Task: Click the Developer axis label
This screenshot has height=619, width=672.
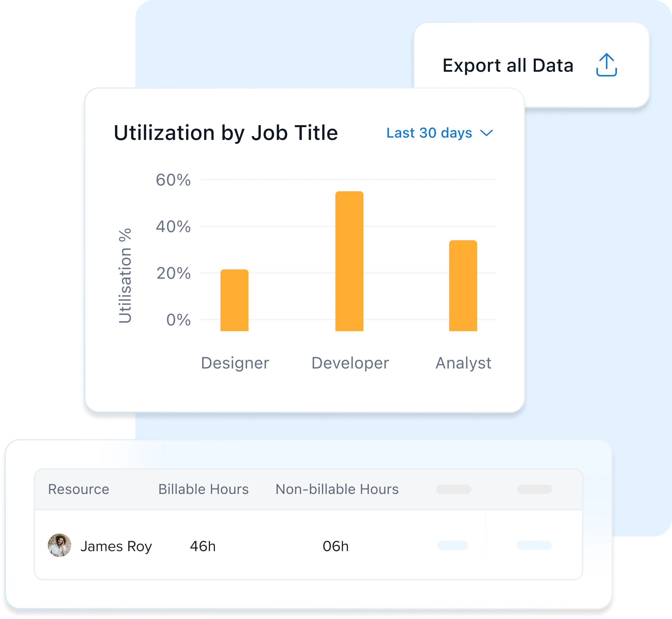Action: pos(350,363)
